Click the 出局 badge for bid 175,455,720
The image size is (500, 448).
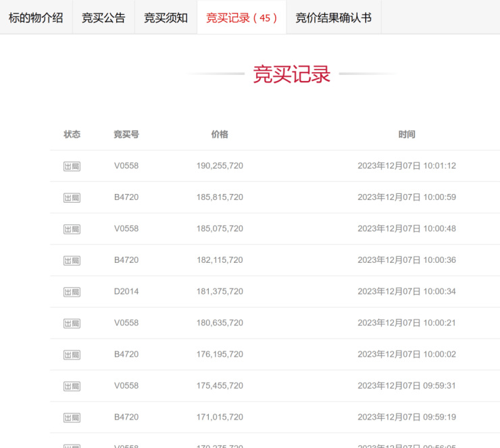click(x=72, y=386)
